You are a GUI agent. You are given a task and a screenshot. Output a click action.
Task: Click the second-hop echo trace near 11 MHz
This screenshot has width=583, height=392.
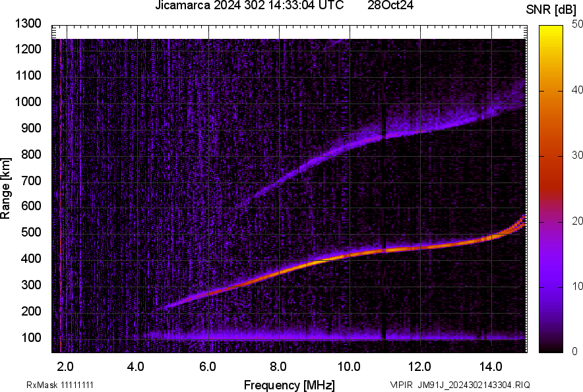click(x=384, y=137)
